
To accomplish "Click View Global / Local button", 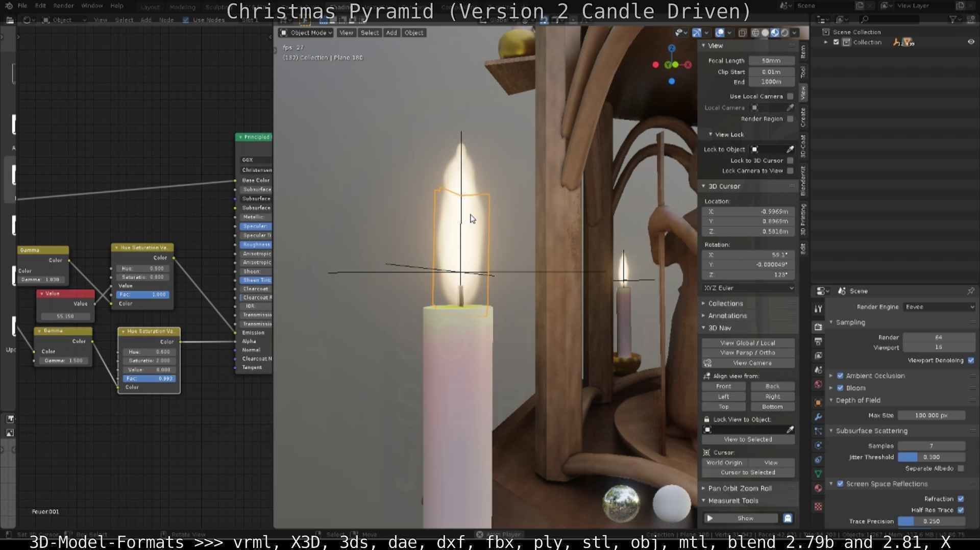I will 748,343.
